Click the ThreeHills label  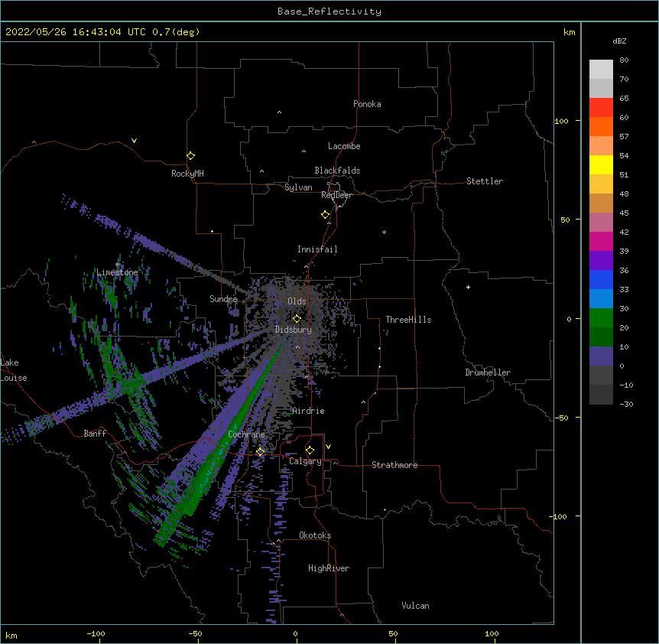(408, 320)
